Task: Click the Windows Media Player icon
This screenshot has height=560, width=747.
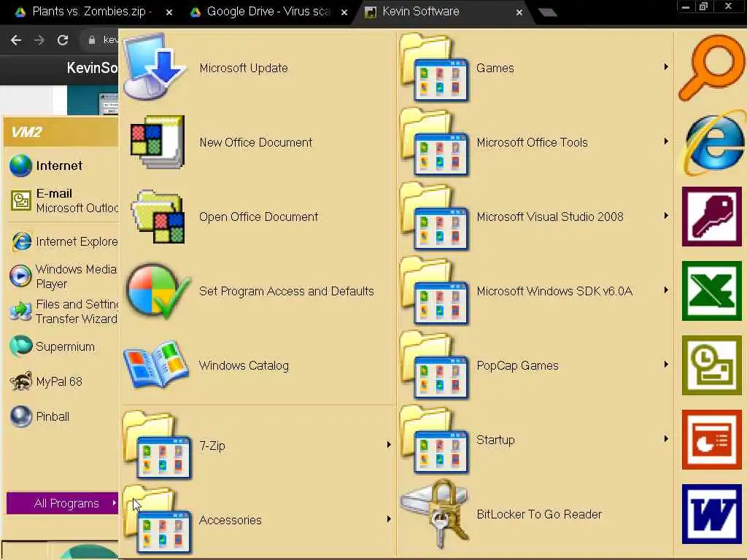Action: coord(20,276)
